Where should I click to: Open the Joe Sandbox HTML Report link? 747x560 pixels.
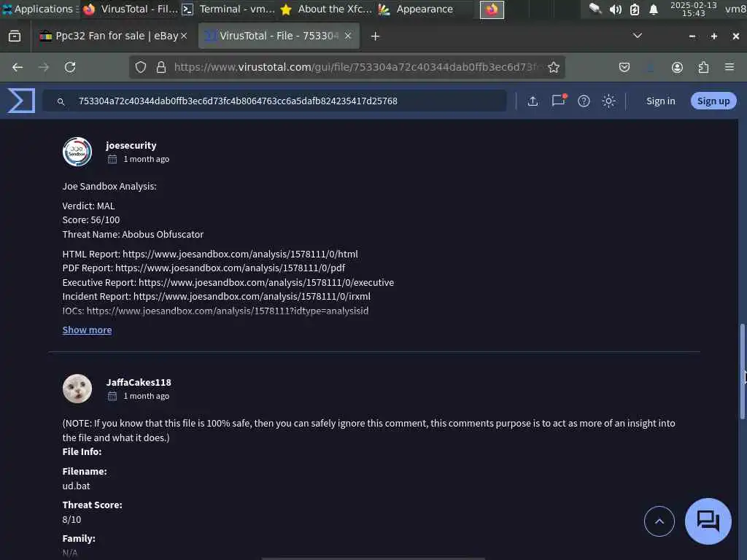click(240, 254)
